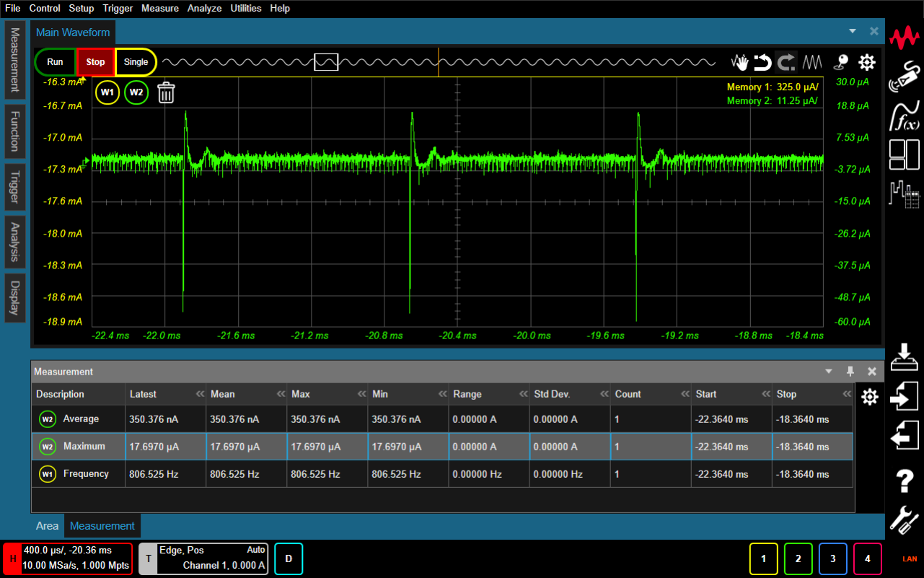Toggle channel 2 button on

[x=798, y=559]
